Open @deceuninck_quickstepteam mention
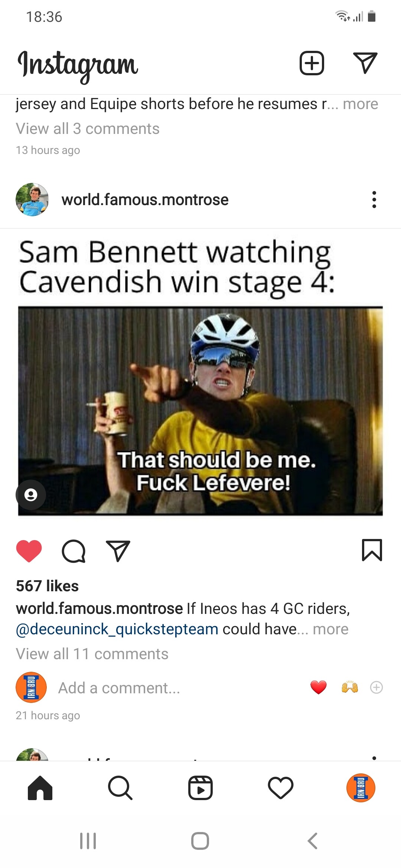 (117, 629)
